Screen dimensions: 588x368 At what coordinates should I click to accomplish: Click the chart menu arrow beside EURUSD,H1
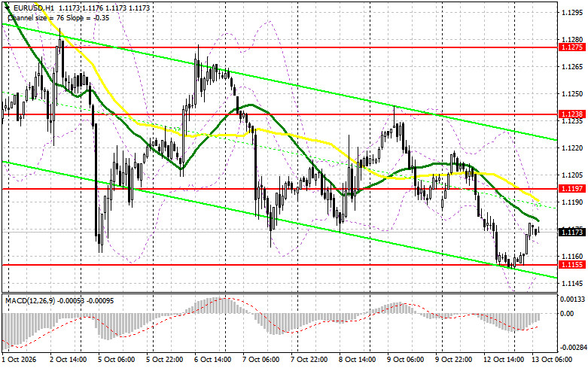click(8, 8)
